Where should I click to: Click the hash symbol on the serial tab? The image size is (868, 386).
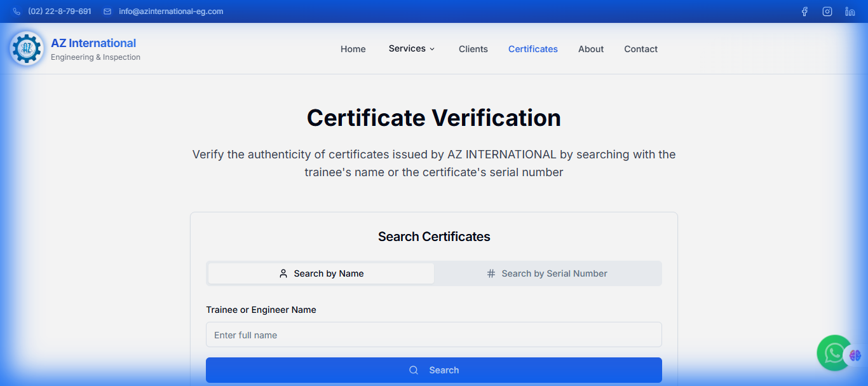click(491, 273)
